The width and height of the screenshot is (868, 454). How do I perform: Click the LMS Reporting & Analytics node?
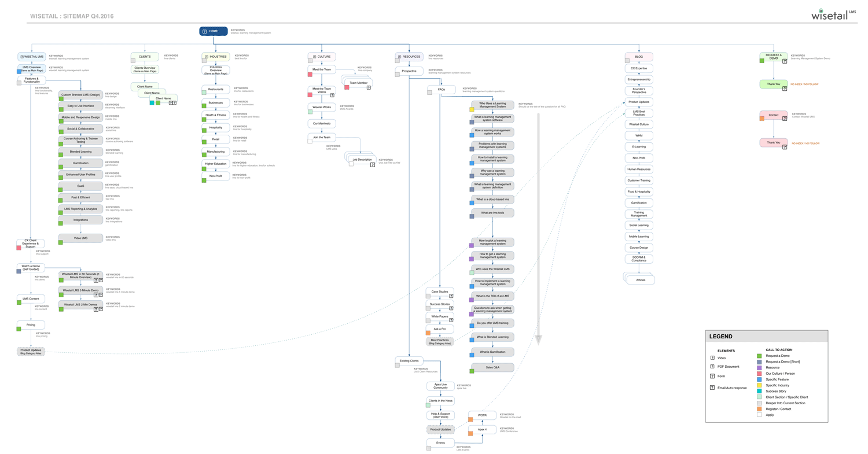pyautogui.click(x=80, y=208)
